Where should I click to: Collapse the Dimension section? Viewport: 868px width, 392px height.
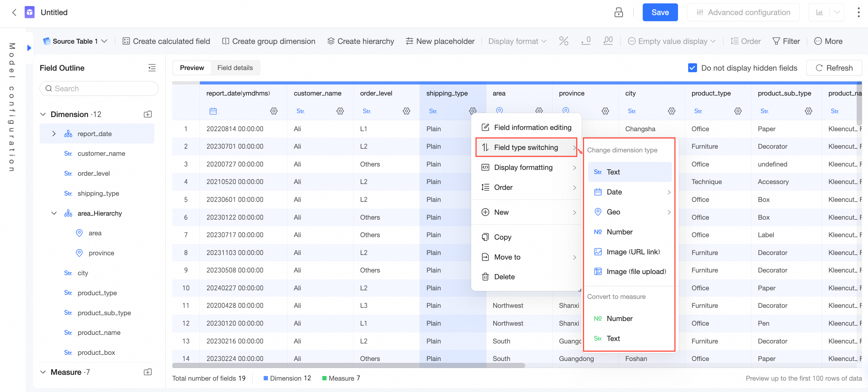pyautogui.click(x=43, y=114)
